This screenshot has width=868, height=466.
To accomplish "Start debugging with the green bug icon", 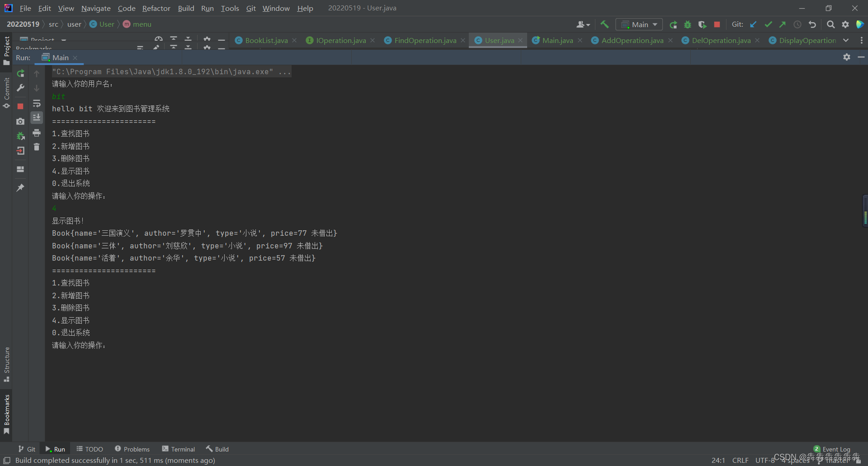I will point(688,24).
